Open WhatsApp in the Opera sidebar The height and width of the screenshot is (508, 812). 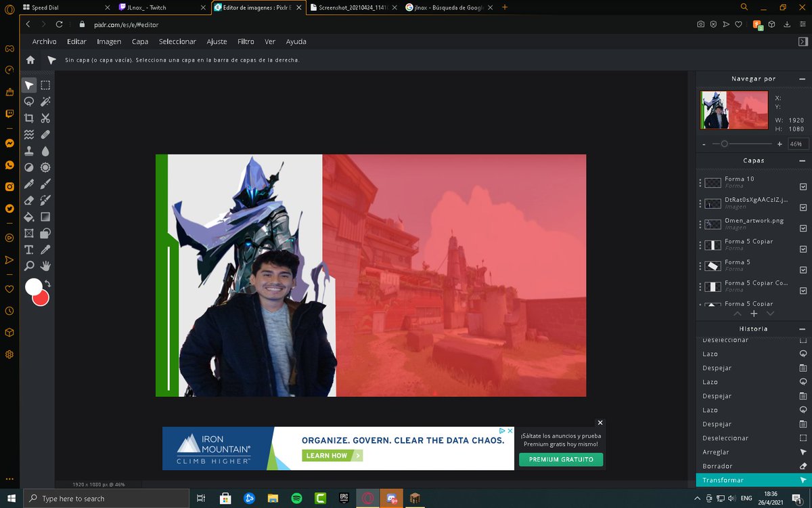coord(9,165)
